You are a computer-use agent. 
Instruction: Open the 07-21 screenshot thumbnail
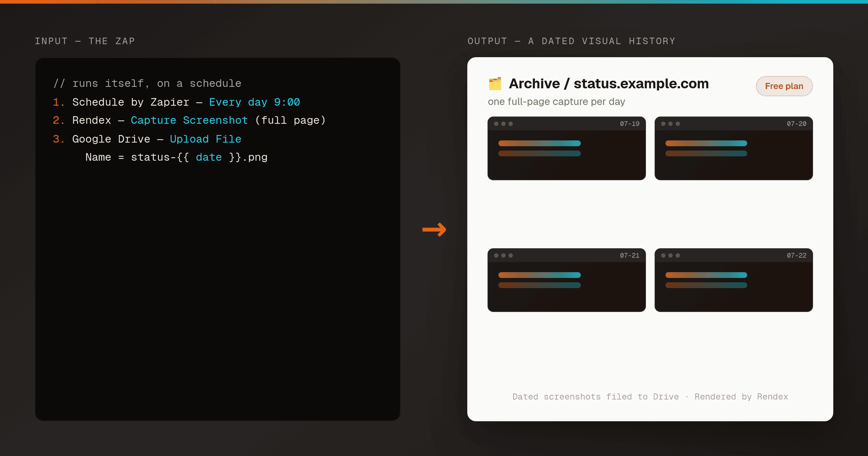point(566,280)
